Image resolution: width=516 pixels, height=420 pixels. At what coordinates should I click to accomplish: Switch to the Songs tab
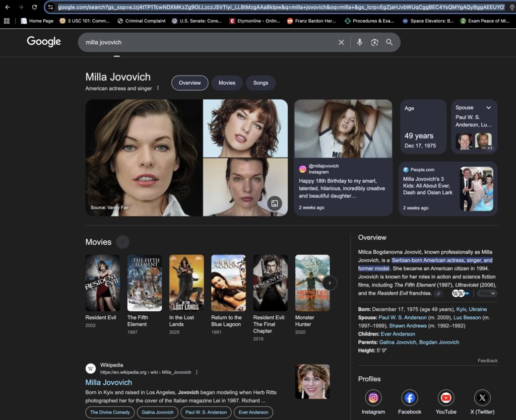coord(261,83)
